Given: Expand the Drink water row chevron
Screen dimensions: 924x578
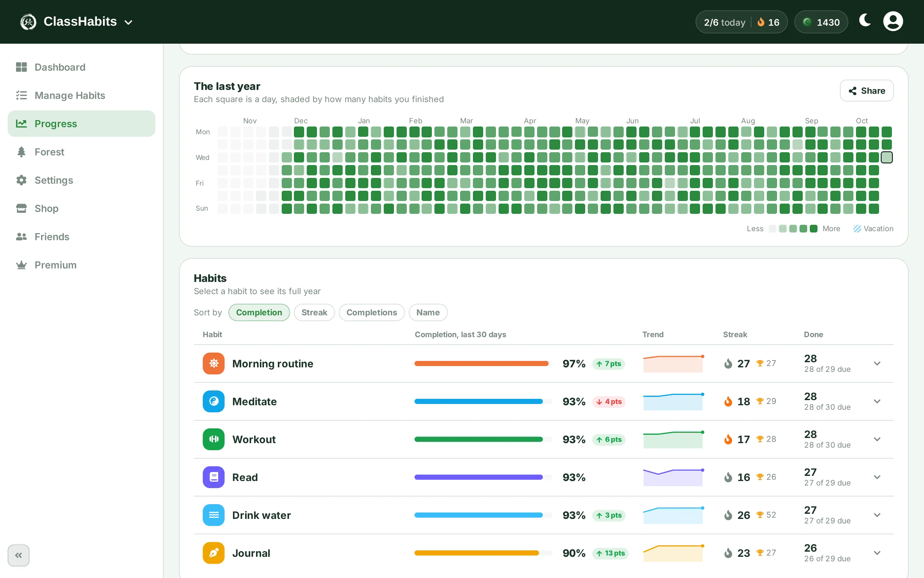Looking at the screenshot, I should (877, 515).
